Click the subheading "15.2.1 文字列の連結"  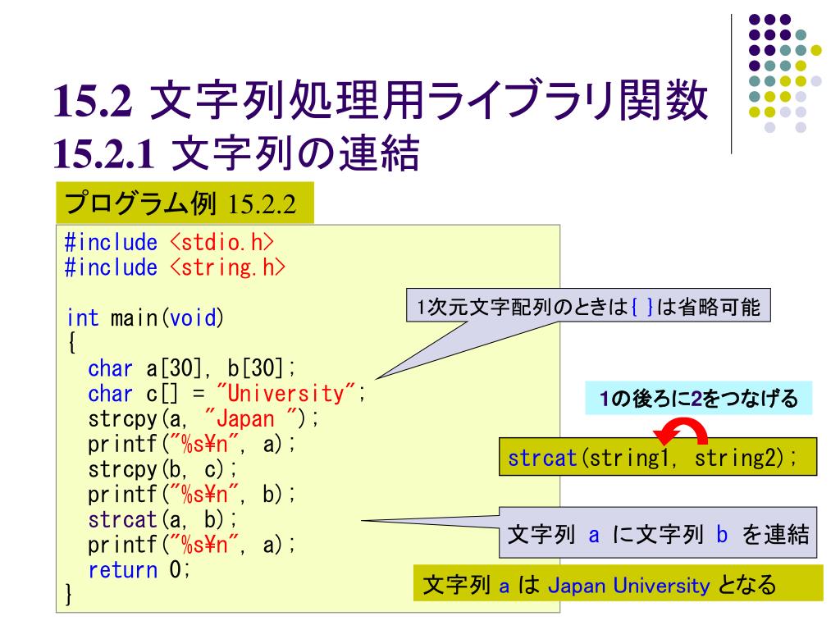(x=236, y=153)
